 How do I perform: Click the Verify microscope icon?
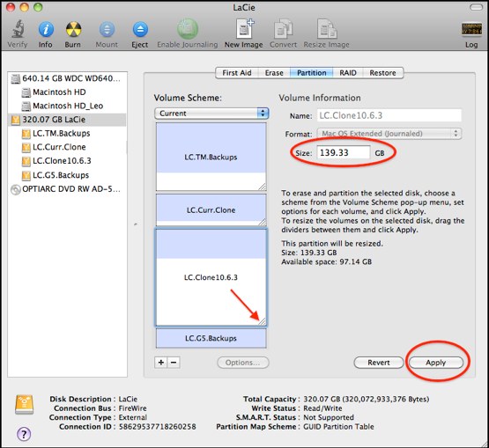pos(19,29)
